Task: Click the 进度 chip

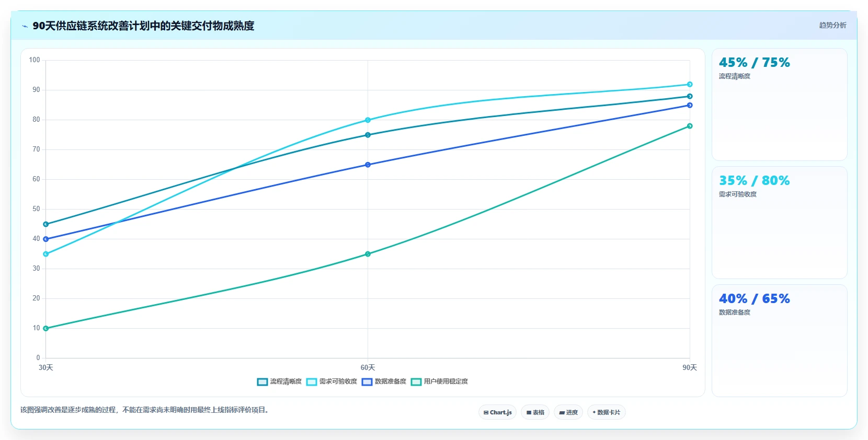Action: [568, 412]
